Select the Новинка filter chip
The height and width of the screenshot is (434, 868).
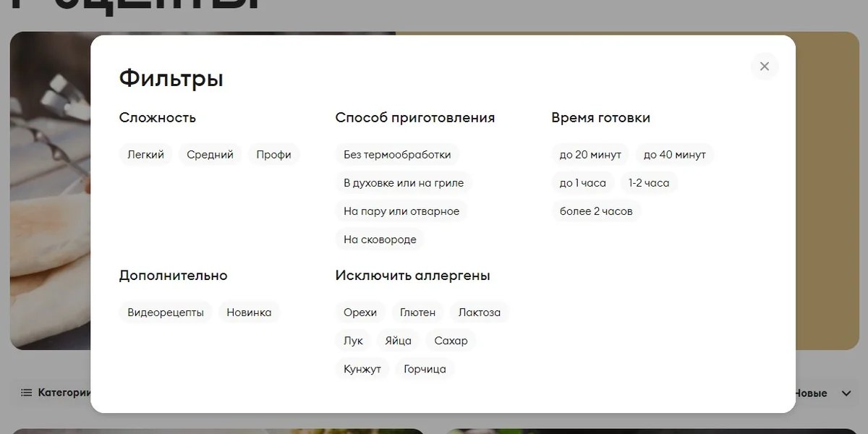(249, 312)
